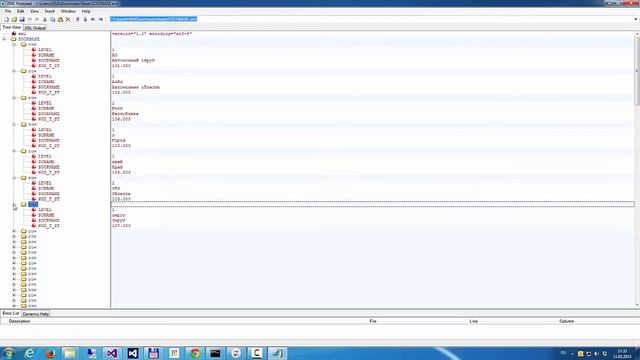
Task: Open the Window menu
Action: click(68, 11)
